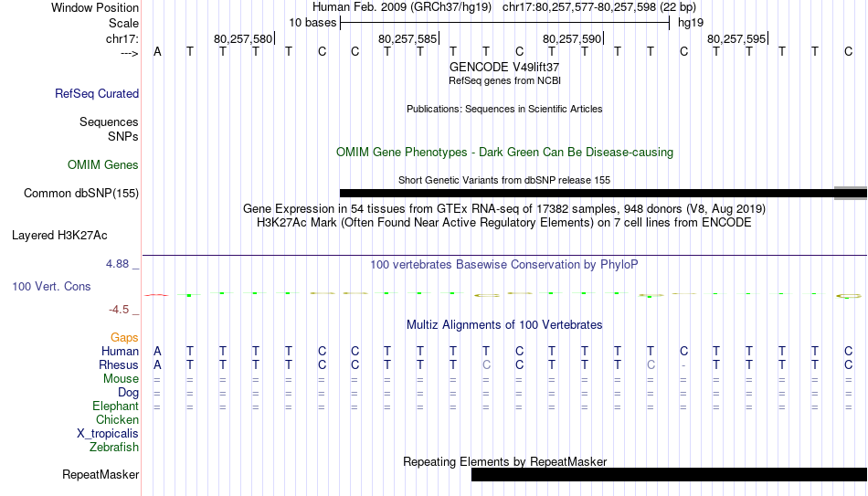The height and width of the screenshot is (496, 868).
Task: Click the RepeatMasker track label
Action: coord(101,474)
